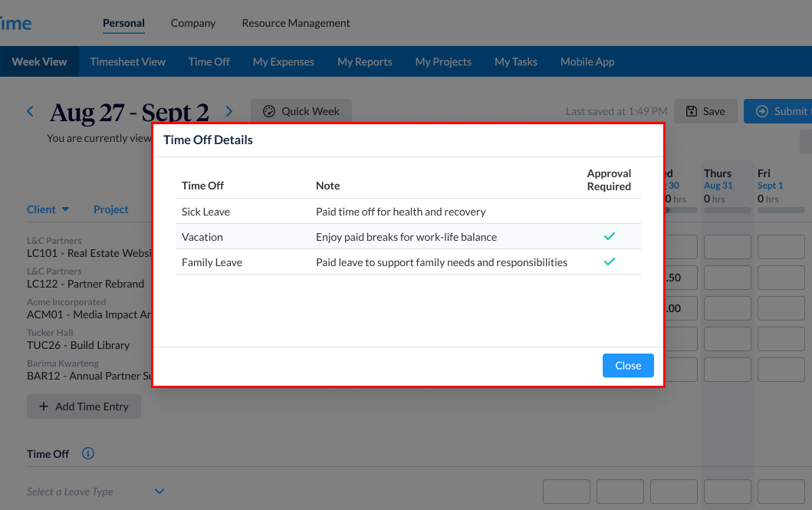This screenshot has width=812, height=510.
Task: Click Vacation approval required checkmark
Action: pyautogui.click(x=609, y=236)
